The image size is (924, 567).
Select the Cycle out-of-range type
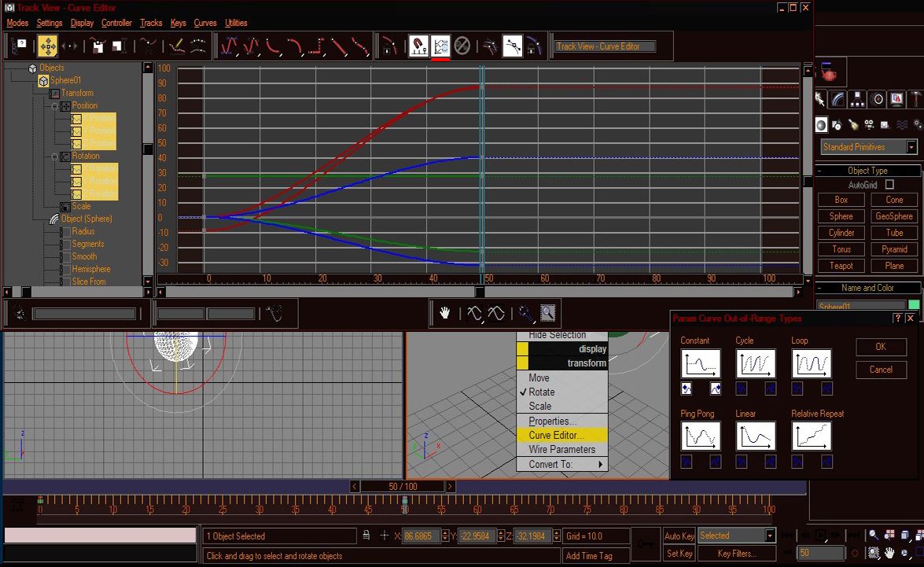pyautogui.click(x=756, y=363)
